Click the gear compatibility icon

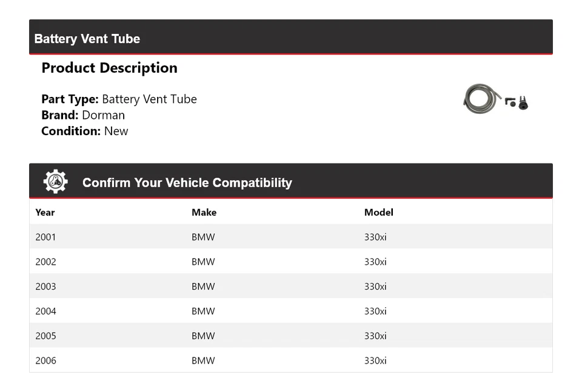tap(55, 182)
